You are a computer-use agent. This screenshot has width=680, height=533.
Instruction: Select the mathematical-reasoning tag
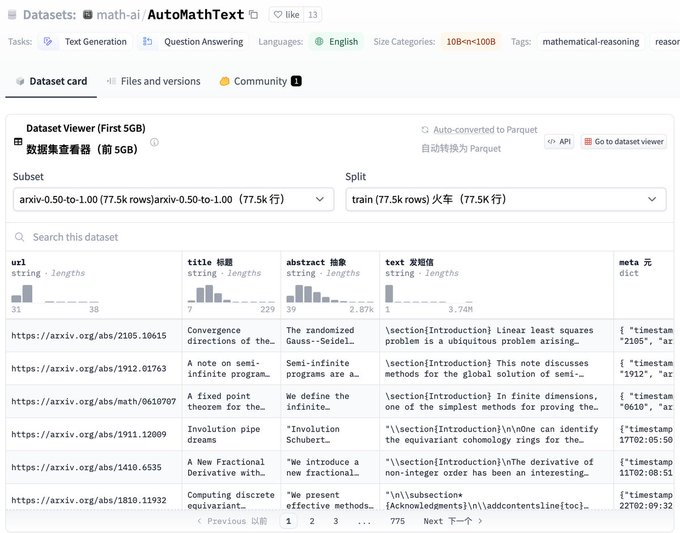click(591, 42)
